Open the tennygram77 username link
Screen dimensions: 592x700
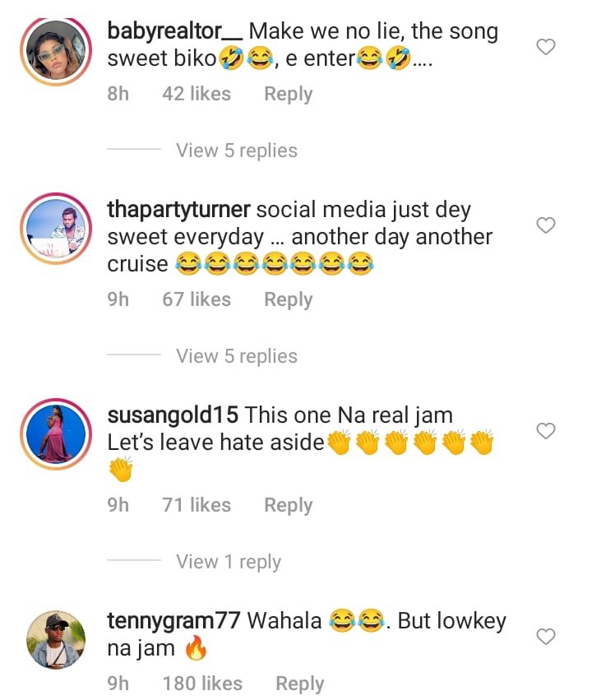pos(173,621)
